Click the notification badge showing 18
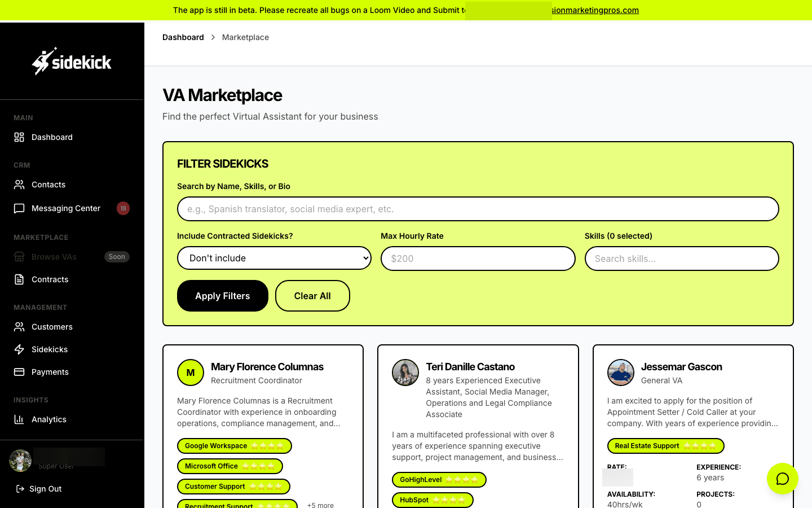 [x=123, y=208]
